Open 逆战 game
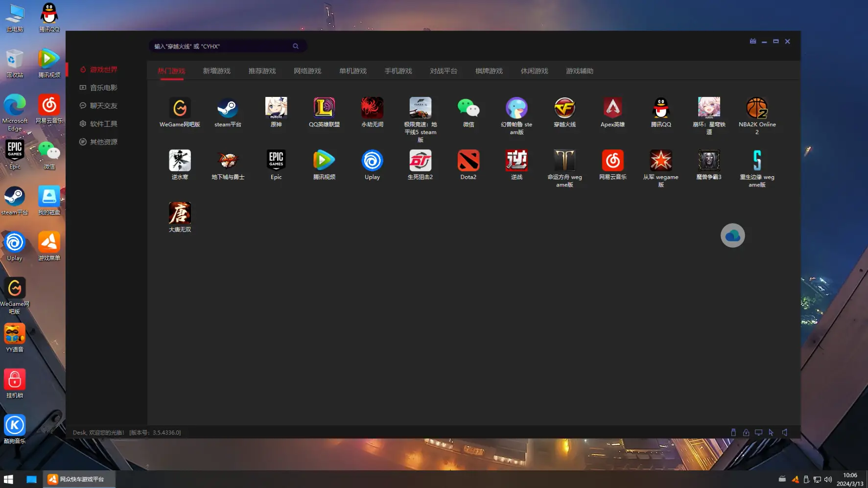The height and width of the screenshot is (488, 868). tap(516, 165)
